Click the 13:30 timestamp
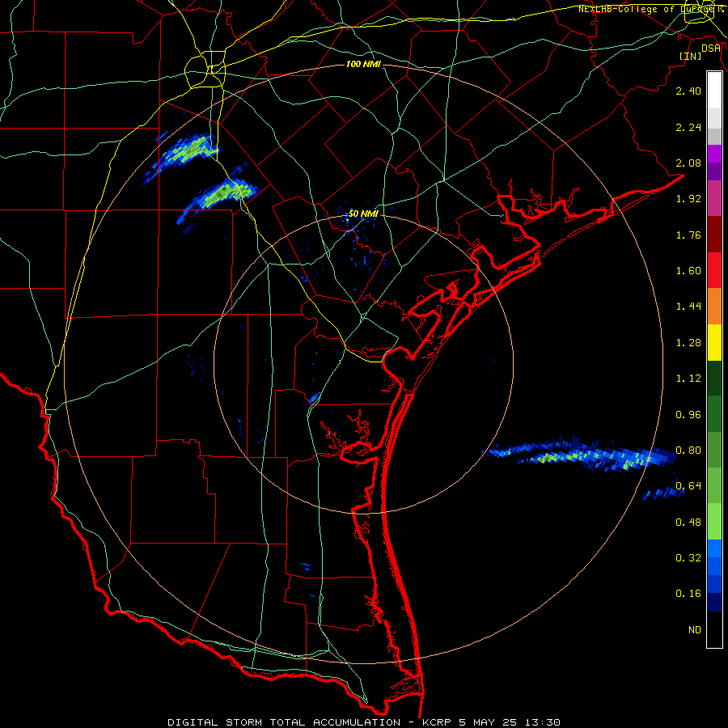The image size is (728, 728). click(542, 722)
